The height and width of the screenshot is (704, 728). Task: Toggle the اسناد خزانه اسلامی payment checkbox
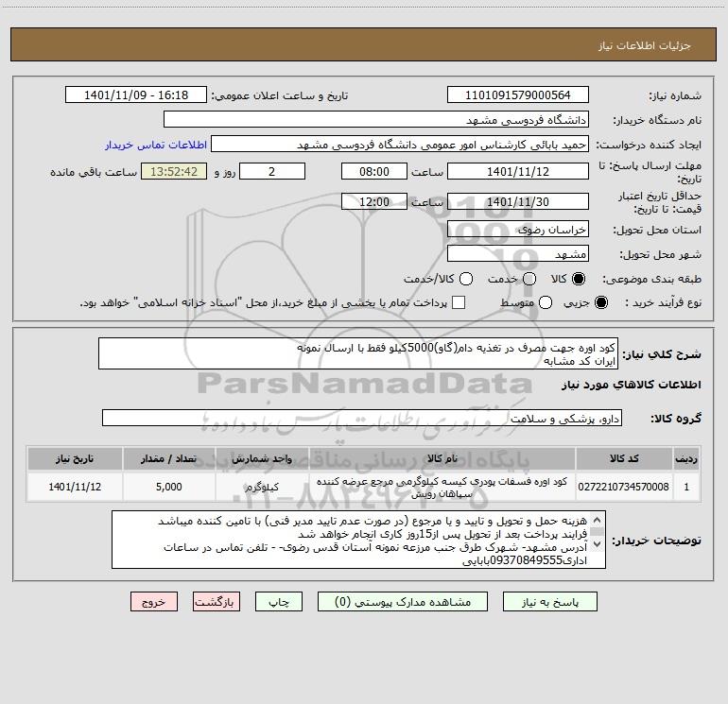pyautogui.click(x=459, y=302)
